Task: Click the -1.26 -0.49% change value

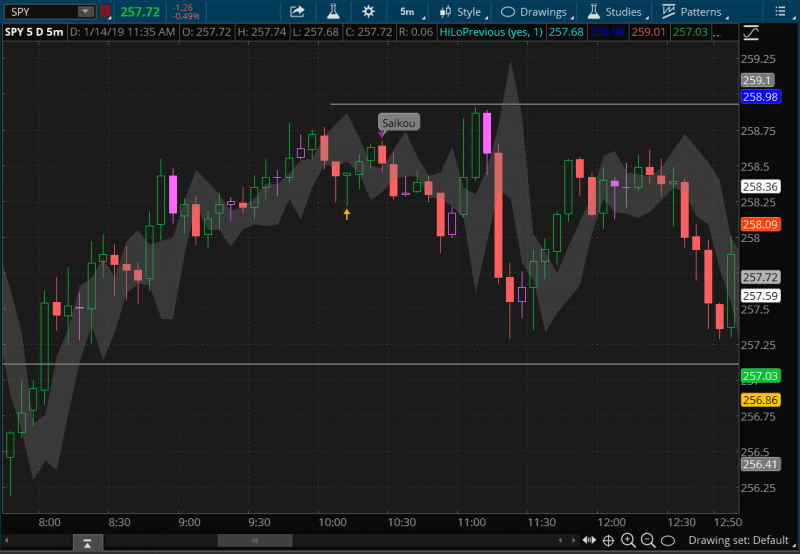Action: (186, 12)
